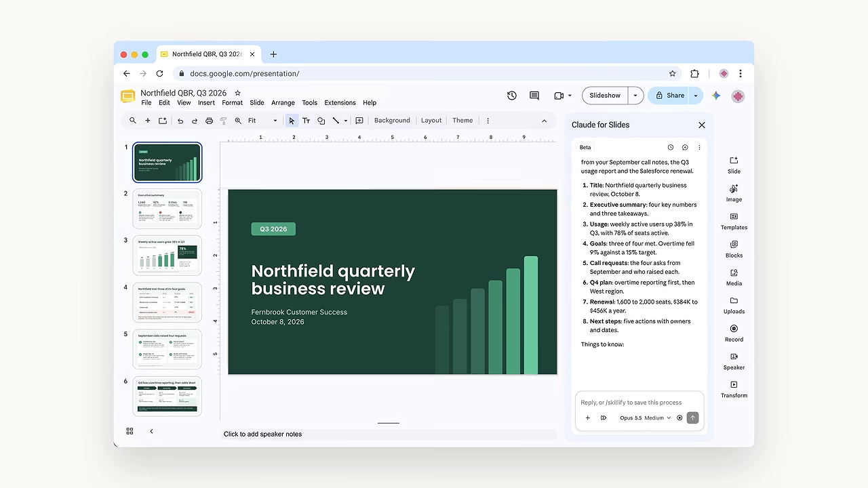Open the Fit zoom dropdown
The image size is (868, 488).
(x=262, y=121)
